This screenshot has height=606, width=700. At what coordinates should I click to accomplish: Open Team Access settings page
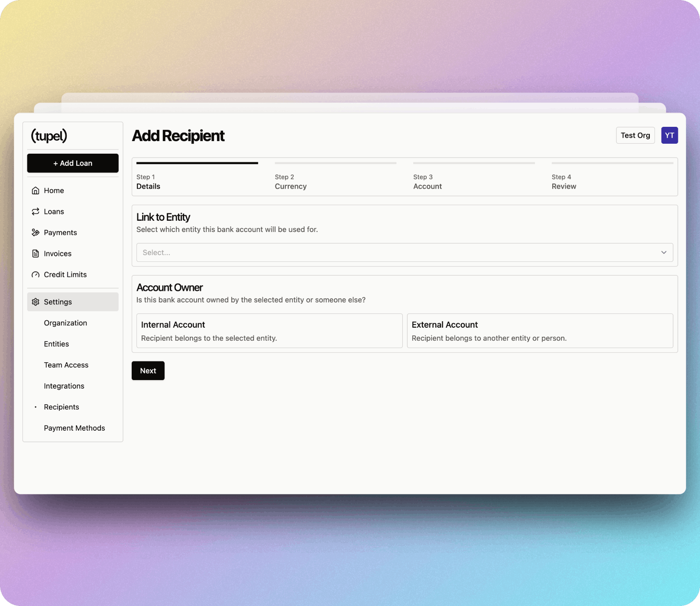pos(66,365)
